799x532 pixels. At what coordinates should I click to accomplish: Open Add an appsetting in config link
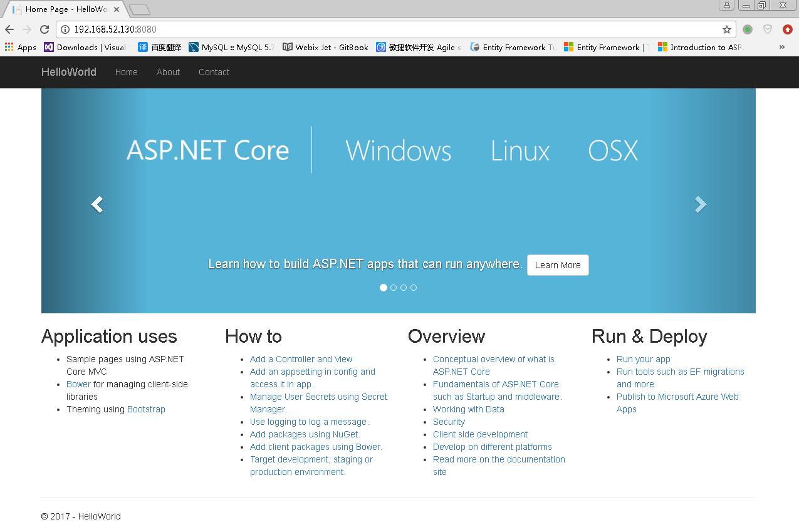313,378
